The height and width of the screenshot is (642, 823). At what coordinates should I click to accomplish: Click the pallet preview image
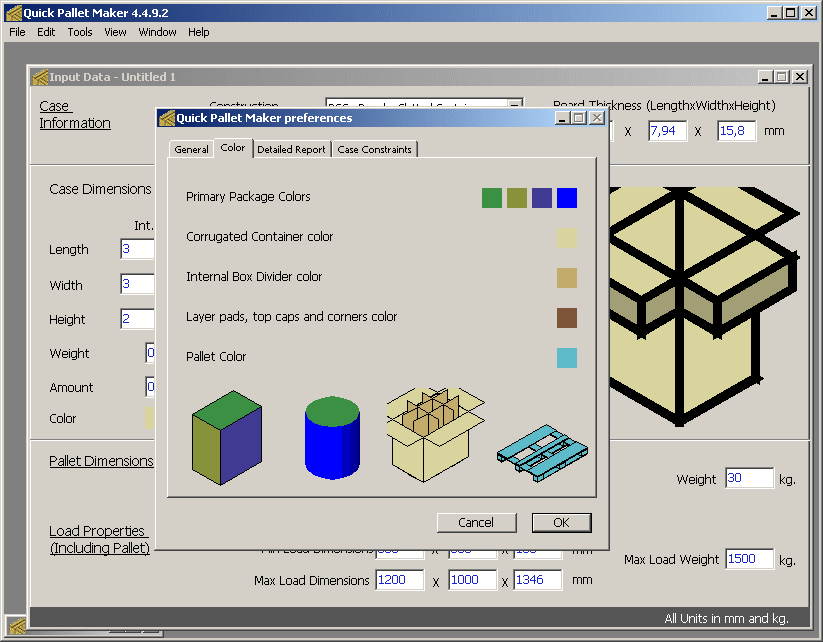(x=542, y=453)
